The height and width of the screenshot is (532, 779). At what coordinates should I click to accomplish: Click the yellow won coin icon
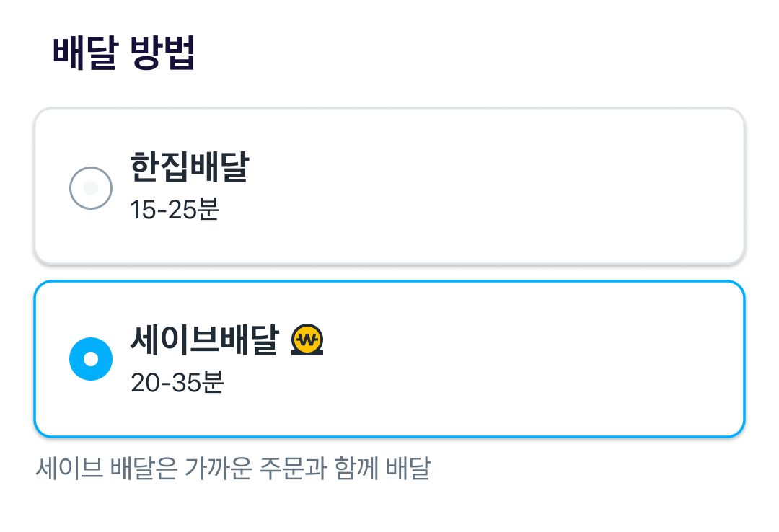307,340
